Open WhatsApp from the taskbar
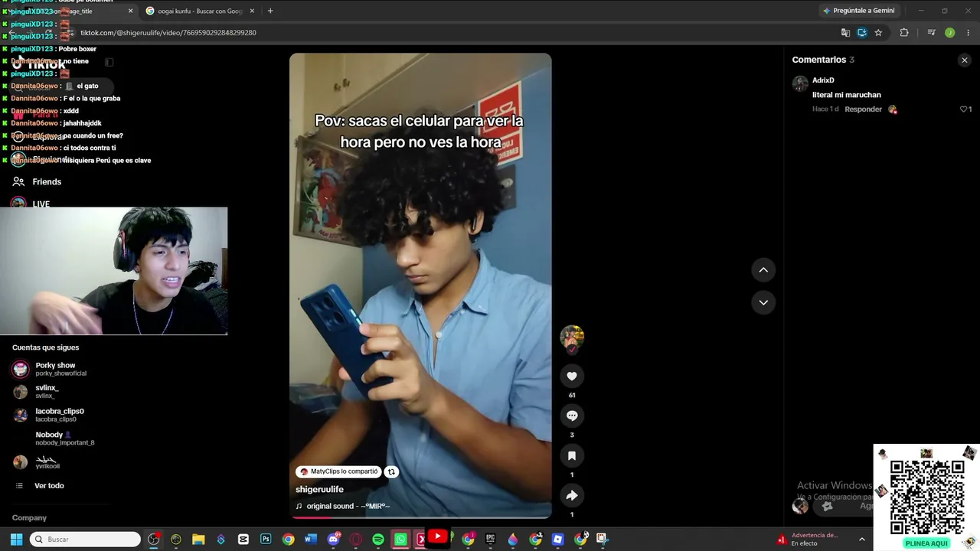 (x=400, y=540)
